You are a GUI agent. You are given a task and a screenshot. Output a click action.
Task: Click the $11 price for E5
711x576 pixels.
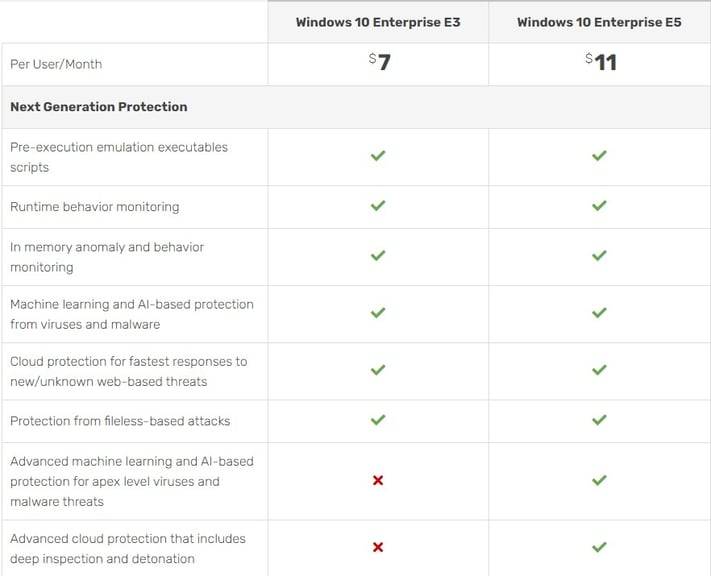tap(600, 63)
